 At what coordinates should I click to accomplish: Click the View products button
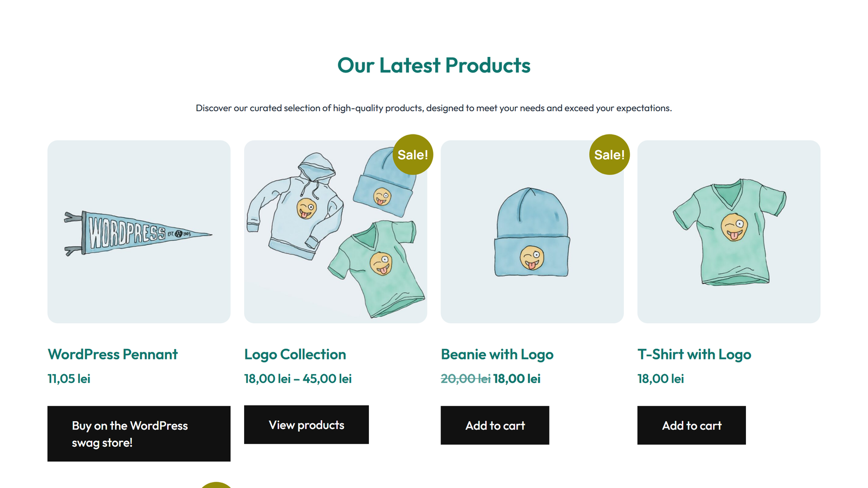pos(306,425)
